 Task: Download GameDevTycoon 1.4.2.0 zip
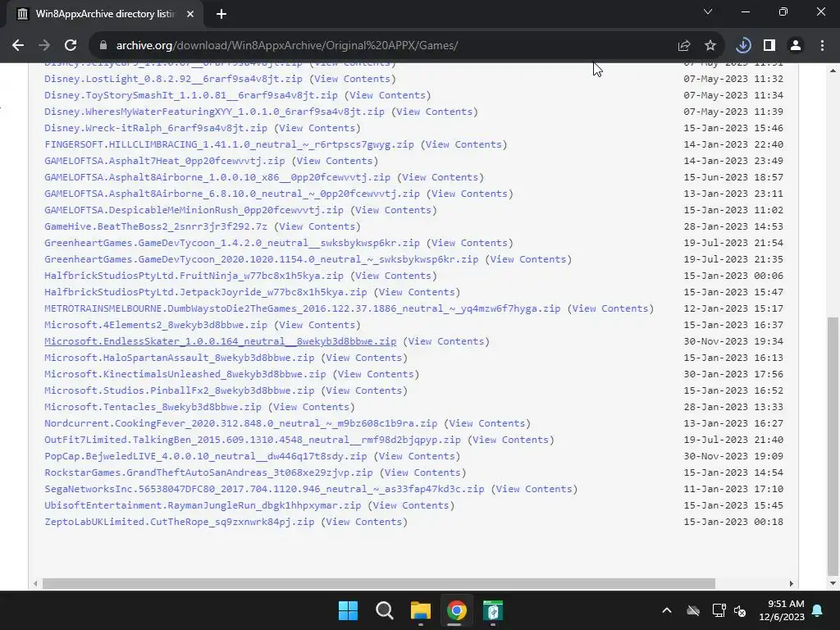(232, 243)
